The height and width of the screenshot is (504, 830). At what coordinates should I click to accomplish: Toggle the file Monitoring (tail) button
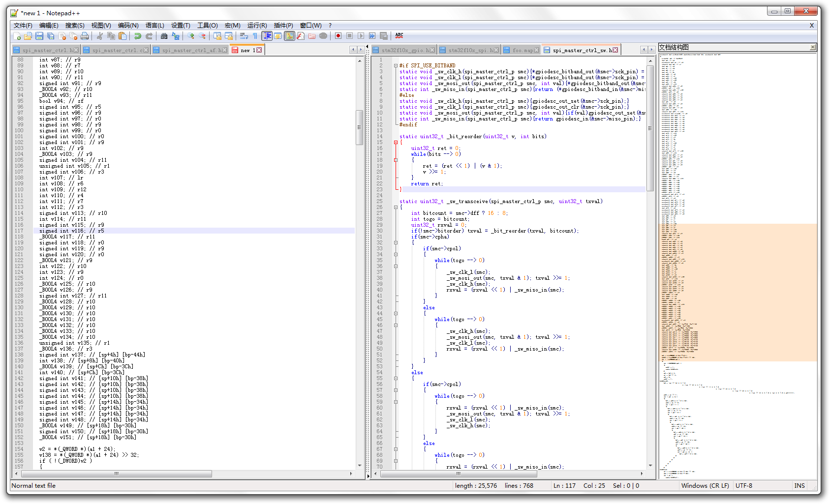point(323,36)
